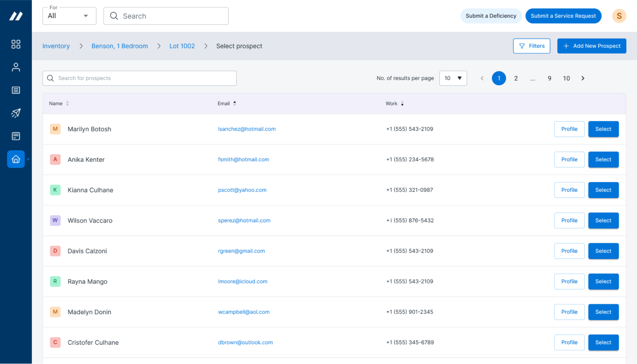Go to previous page arrow in pagination
Screen dimensions: 637x364
[482, 78]
